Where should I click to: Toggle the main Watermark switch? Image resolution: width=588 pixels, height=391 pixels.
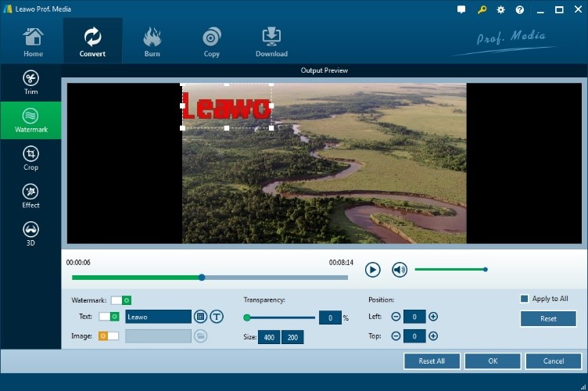[x=120, y=300]
